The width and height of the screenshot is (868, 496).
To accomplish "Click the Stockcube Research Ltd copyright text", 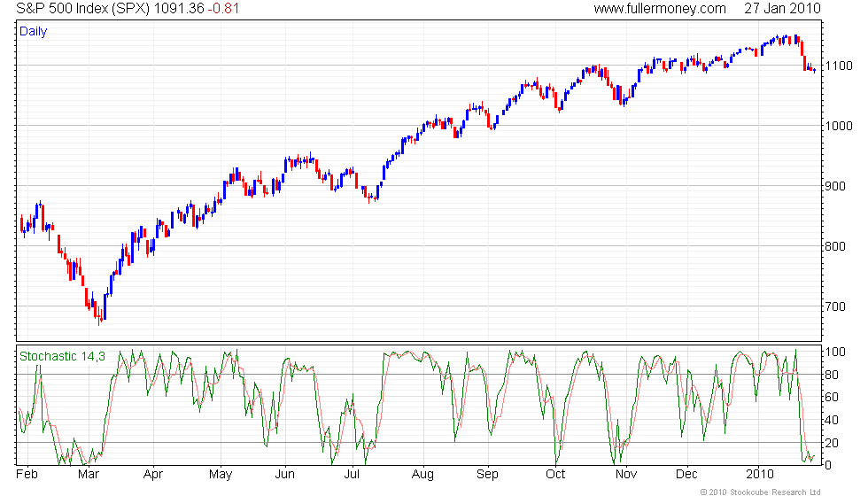I will [760, 492].
